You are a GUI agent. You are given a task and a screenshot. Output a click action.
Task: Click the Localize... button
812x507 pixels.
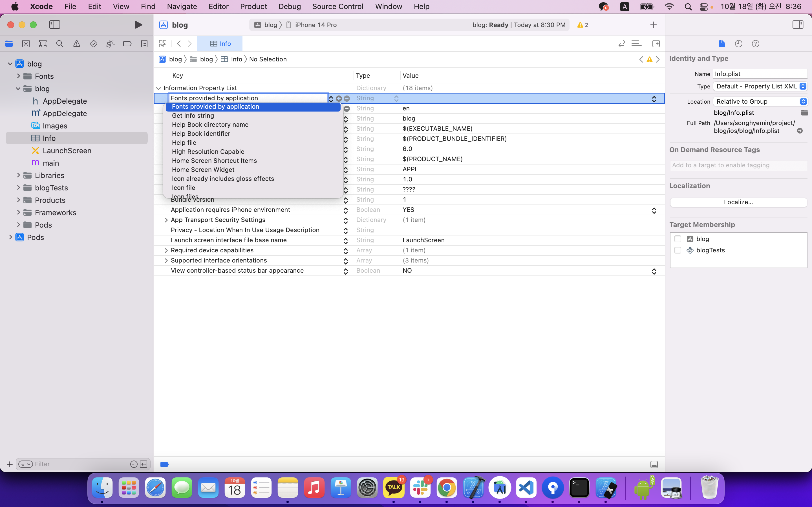click(738, 202)
